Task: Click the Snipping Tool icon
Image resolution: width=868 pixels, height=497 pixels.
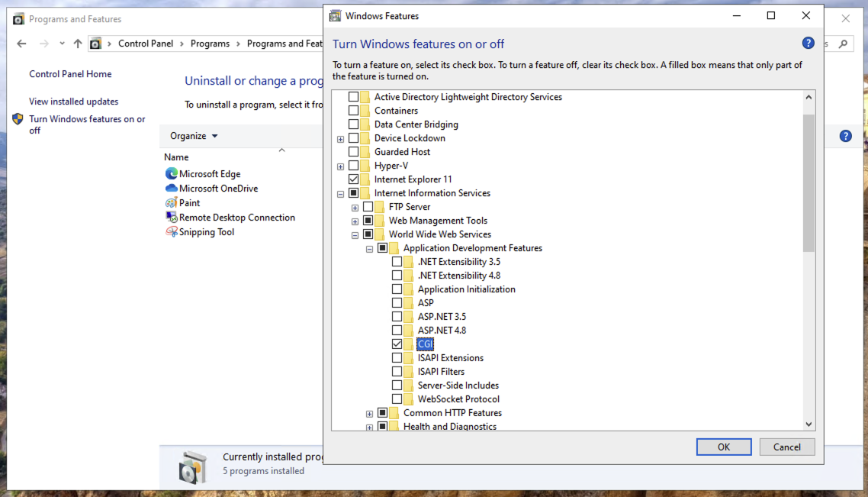Action: [171, 231]
